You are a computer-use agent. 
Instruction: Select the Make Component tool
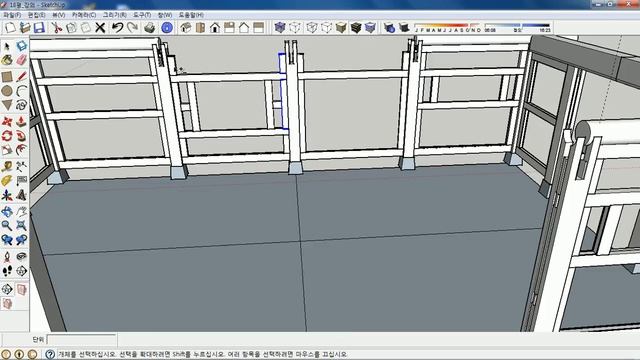22,46
